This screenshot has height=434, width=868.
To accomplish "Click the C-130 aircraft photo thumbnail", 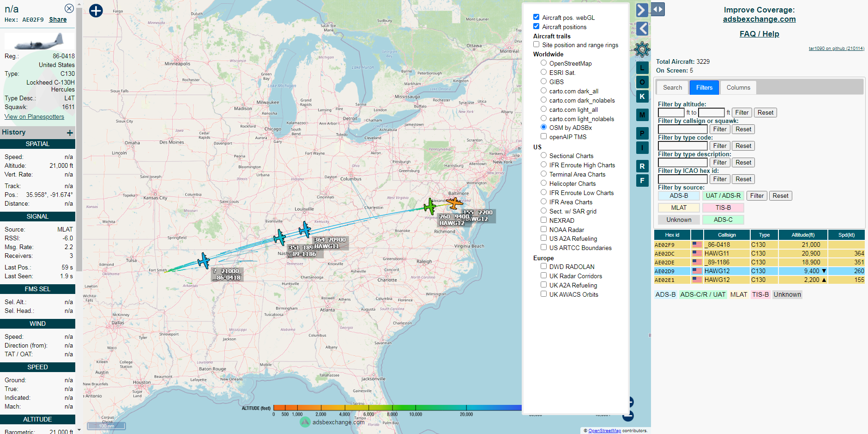I will [x=39, y=41].
